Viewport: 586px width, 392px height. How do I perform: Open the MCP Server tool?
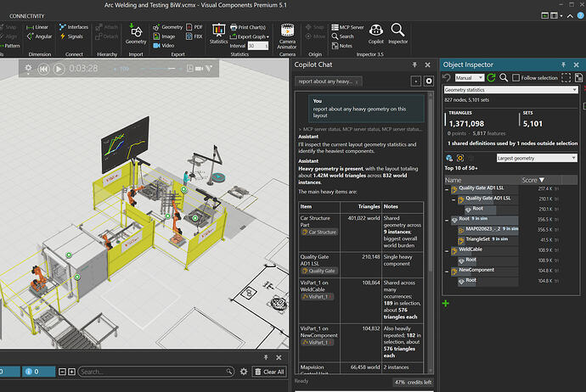[347, 27]
